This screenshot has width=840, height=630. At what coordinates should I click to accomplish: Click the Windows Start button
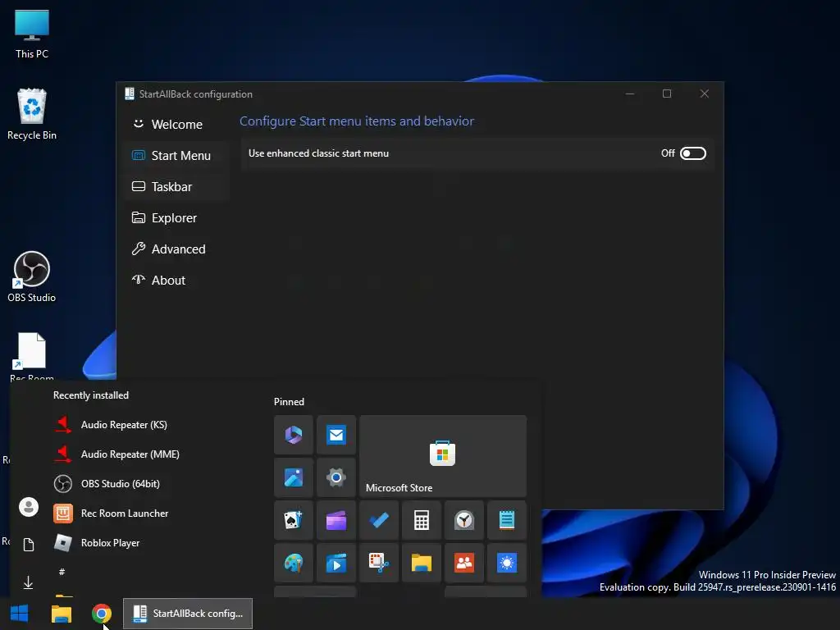tap(20, 614)
